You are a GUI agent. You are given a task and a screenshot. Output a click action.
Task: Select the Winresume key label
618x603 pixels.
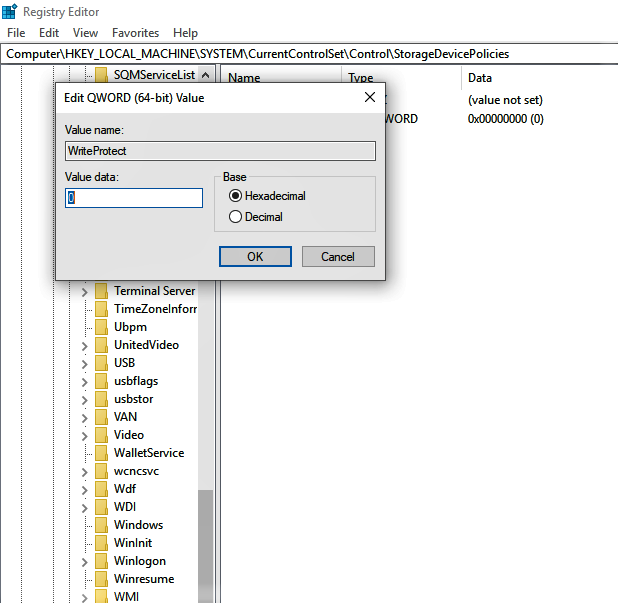(x=144, y=579)
